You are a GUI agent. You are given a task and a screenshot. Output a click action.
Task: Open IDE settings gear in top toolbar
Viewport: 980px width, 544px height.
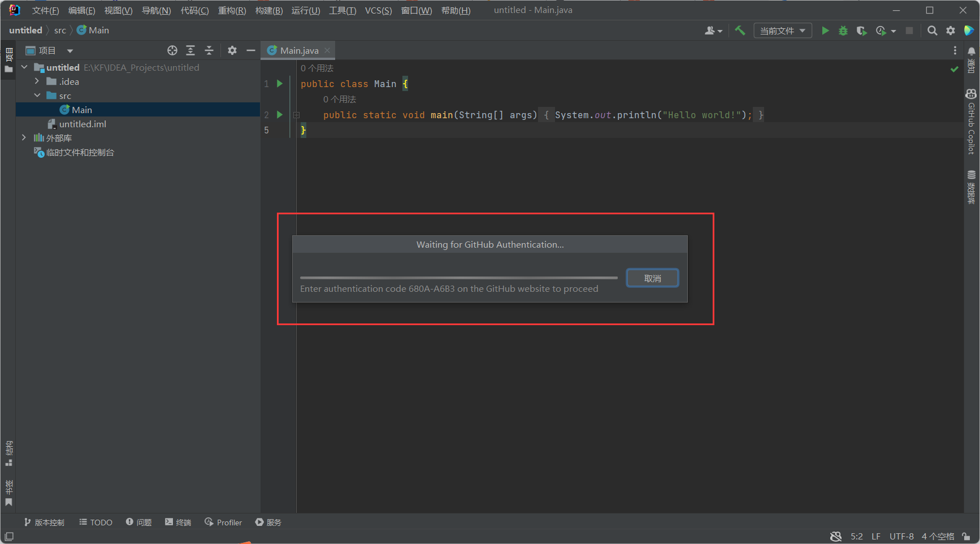coord(951,31)
